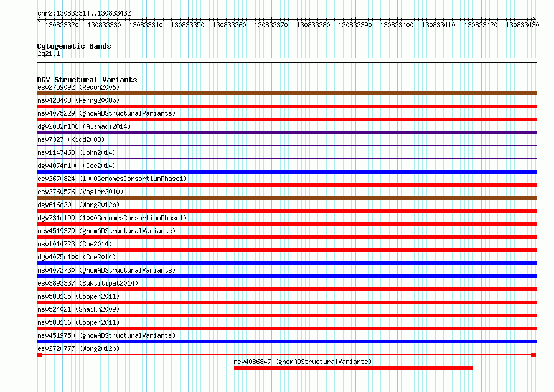This screenshot has height=392, width=554.
Task: Click the Cytogenetic Bands track title
Action: [x=74, y=46]
